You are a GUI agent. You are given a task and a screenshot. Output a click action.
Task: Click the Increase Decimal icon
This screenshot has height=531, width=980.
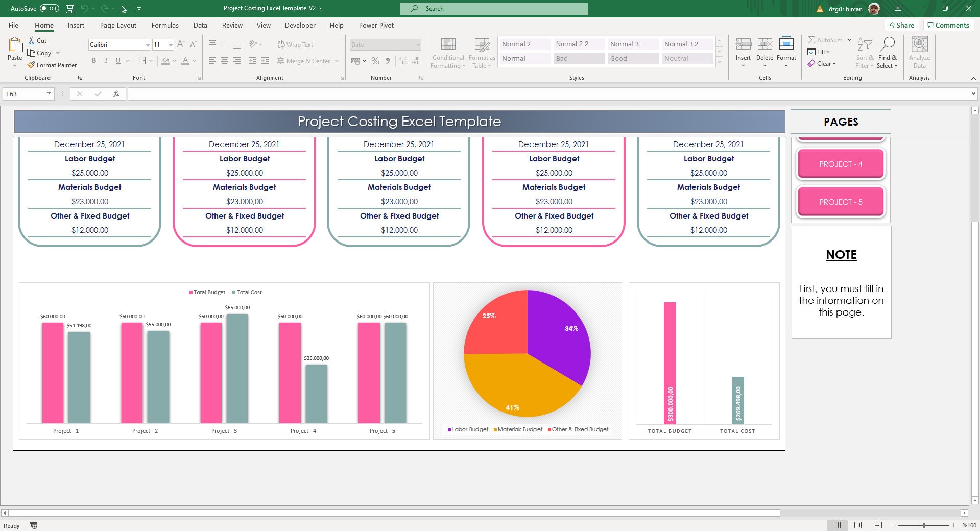click(403, 61)
